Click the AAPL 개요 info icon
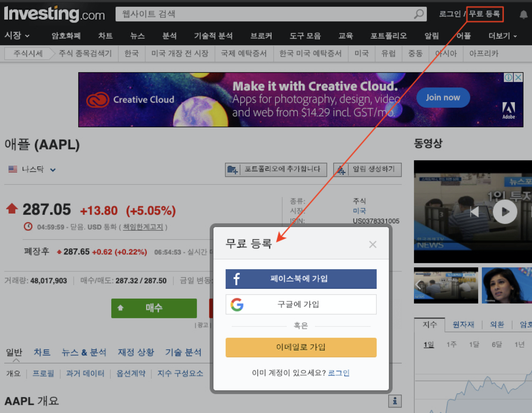 coord(395,401)
